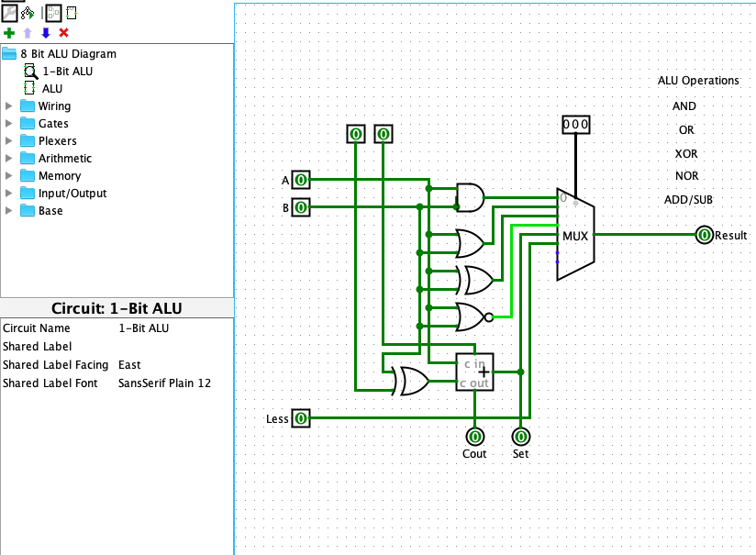The image size is (756, 555).
Task: Toggle the Less input pin
Action: [x=301, y=418]
